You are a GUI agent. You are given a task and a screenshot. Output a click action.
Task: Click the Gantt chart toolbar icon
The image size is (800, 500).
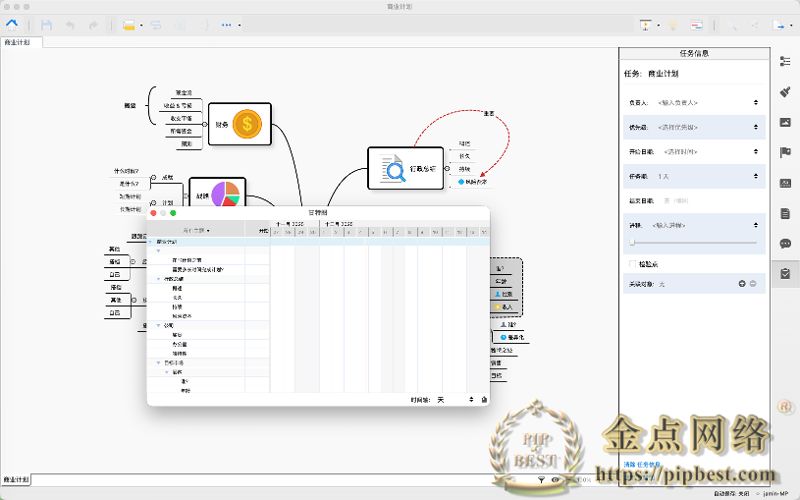(x=696, y=25)
